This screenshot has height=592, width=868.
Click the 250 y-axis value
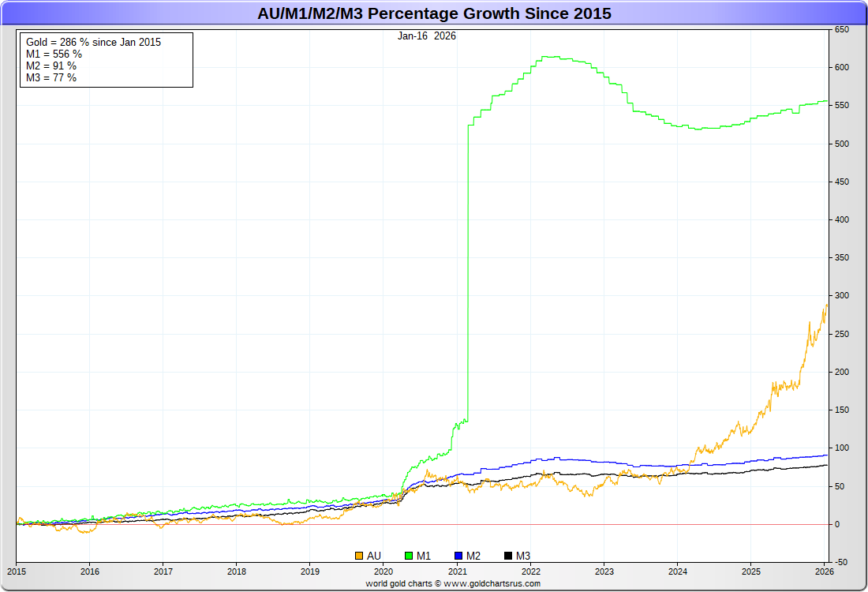(x=841, y=335)
